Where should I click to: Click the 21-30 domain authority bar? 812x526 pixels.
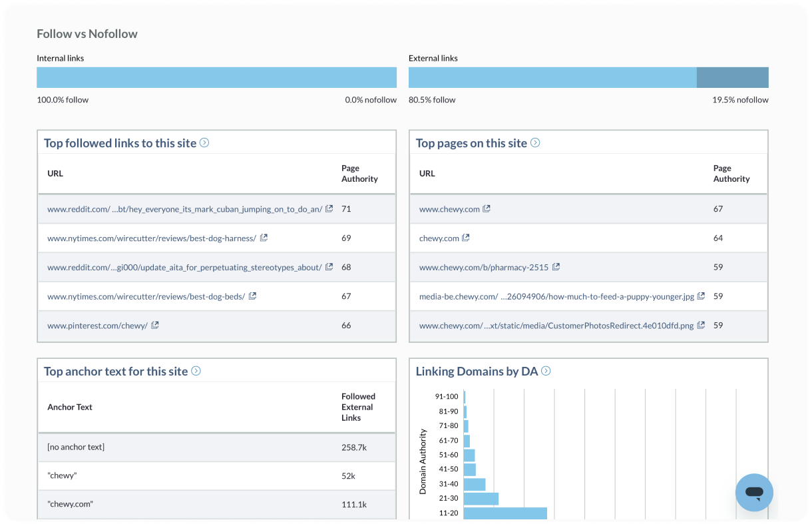pyautogui.click(x=481, y=499)
